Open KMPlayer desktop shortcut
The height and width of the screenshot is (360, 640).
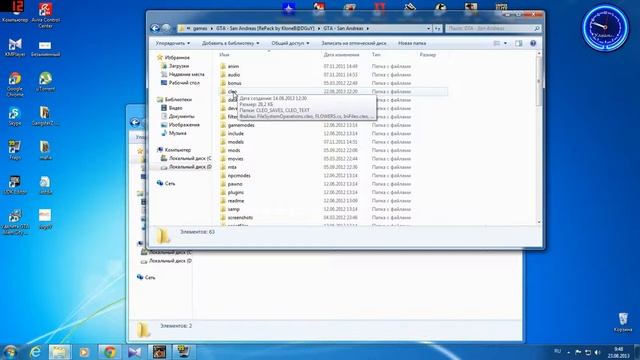(x=15, y=47)
